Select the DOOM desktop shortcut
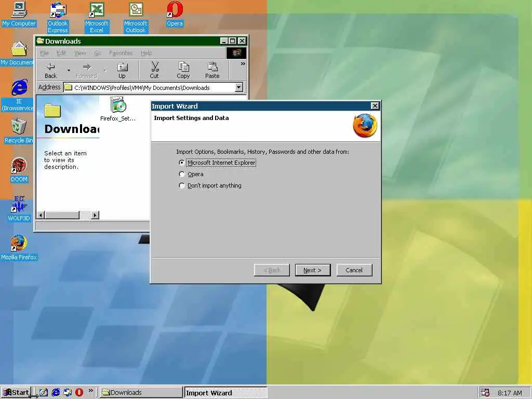Viewport: 532px width, 399px height. click(19, 170)
